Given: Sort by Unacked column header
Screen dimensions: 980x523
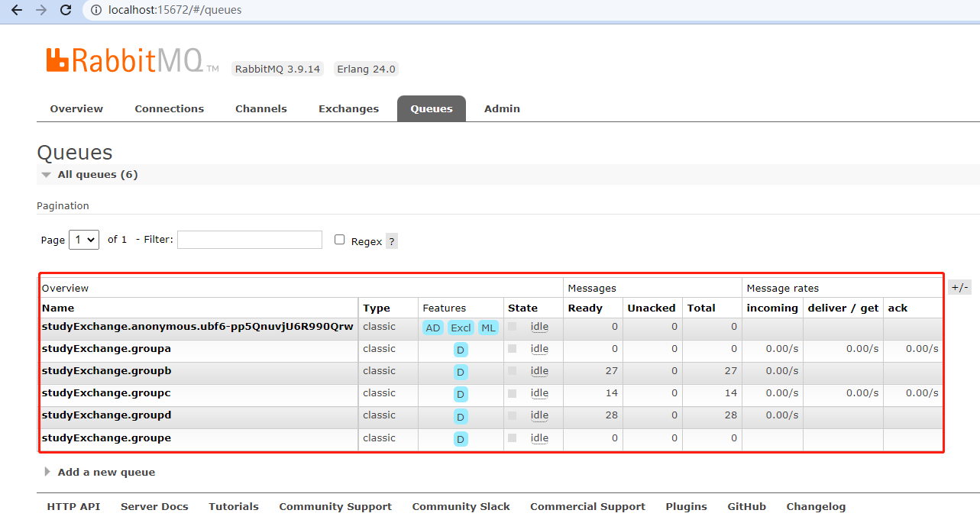Looking at the screenshot, I should (x=652, y=308).
